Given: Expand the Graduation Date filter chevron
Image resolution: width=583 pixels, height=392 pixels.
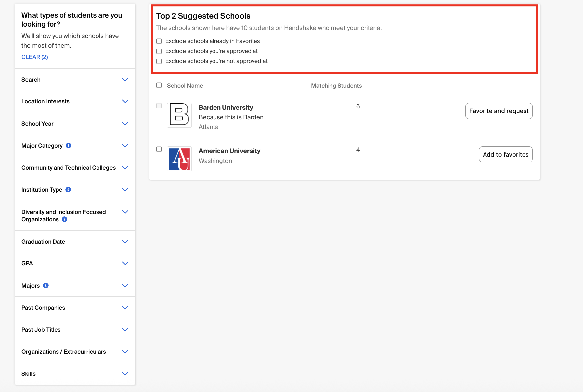Looking at the screenshot, I should (x=125, y=242).
